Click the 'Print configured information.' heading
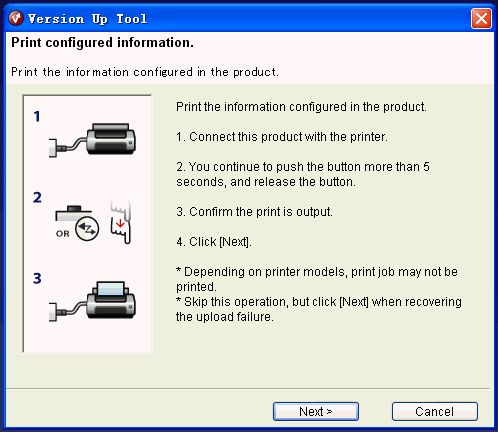Image resolution: width=498 pixels, height=432 pixels. click(102, 43)
